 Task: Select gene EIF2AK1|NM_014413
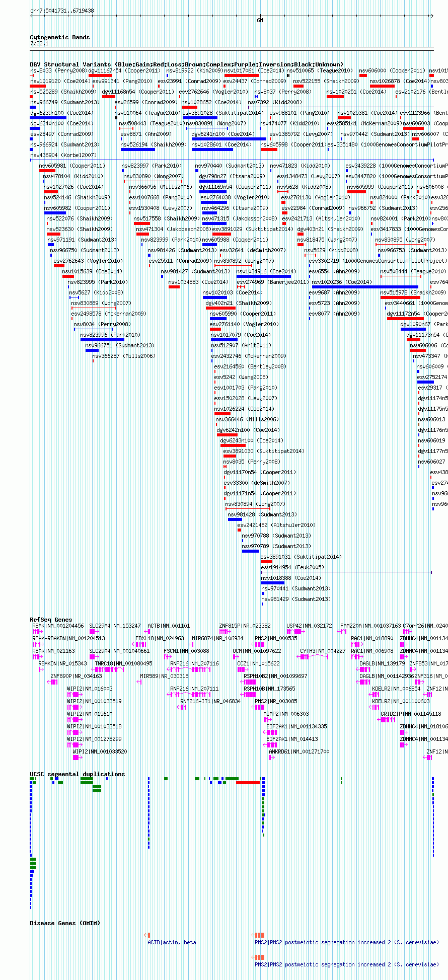tap(292, 739)
